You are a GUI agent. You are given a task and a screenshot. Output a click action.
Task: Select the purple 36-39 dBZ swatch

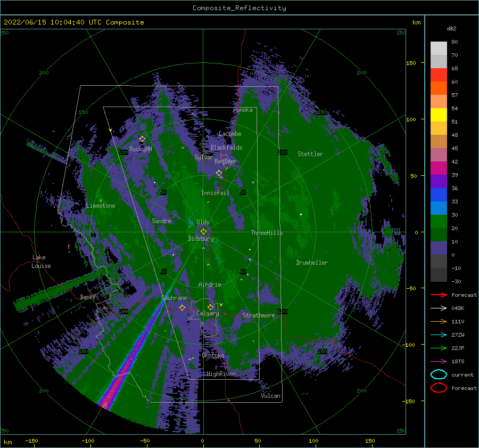pyautogui.click(x=439, y=181)
